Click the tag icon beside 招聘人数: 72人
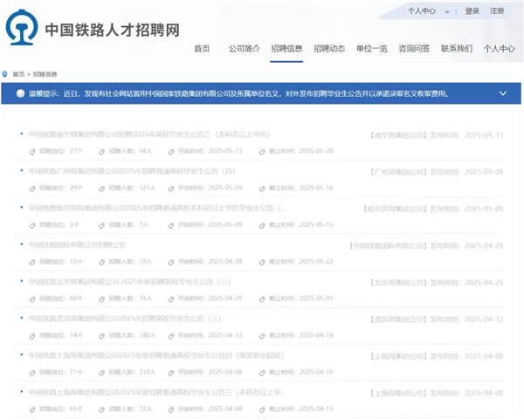This screenshot has width=524, height=420. (x=101, y=410)
